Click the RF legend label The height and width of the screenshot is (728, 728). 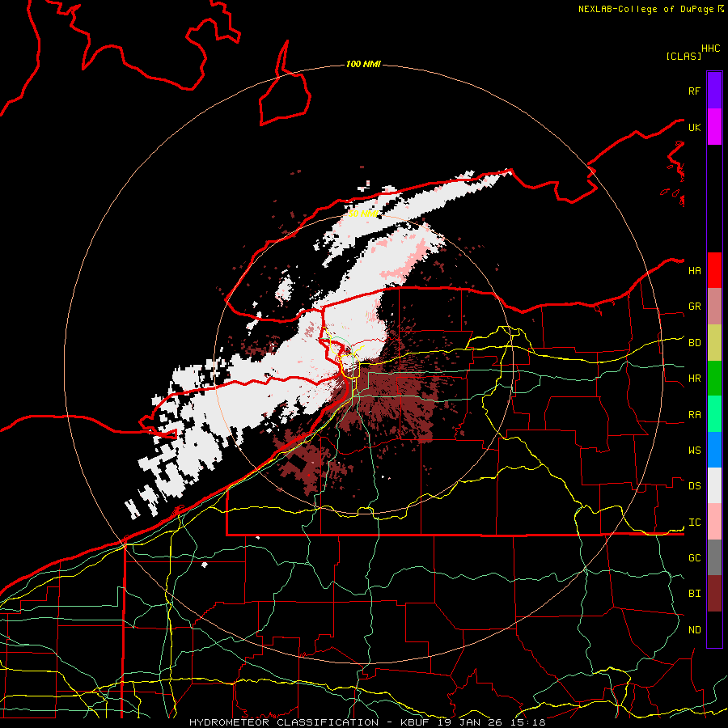[694, 91]
